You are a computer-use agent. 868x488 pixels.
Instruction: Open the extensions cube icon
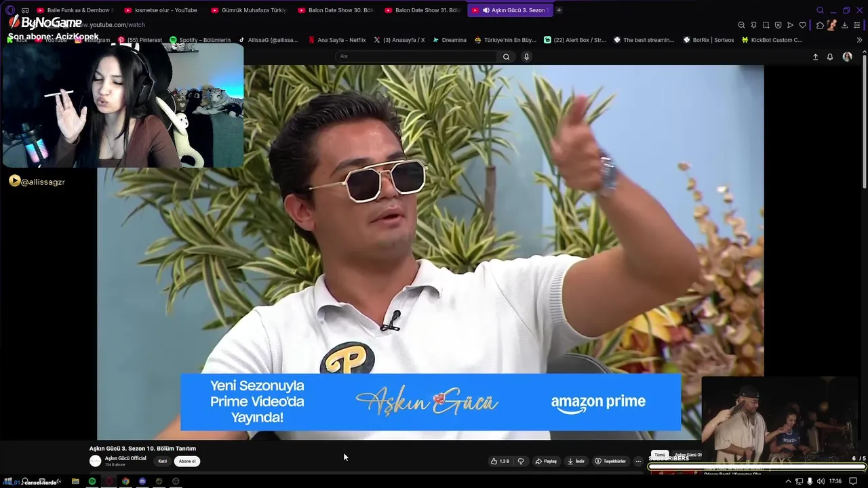[x=819, y=25]
